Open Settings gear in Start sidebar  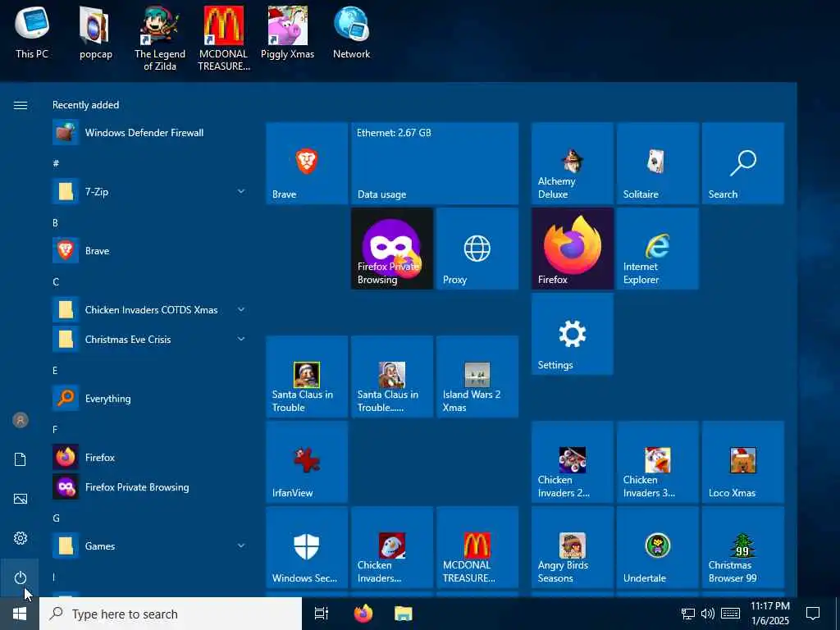(20, 538)
